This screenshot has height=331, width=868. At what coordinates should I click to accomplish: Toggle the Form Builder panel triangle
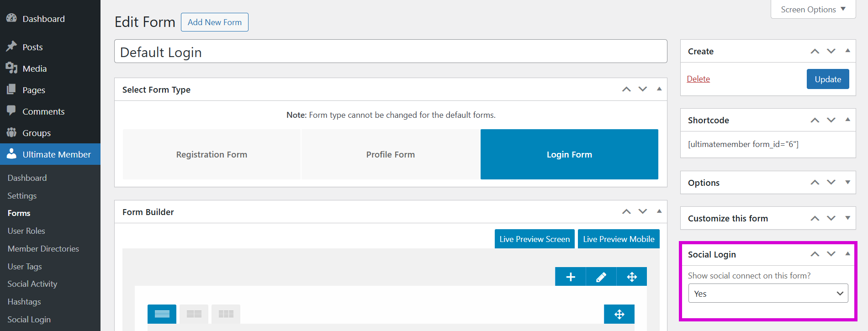pos(659,211)
